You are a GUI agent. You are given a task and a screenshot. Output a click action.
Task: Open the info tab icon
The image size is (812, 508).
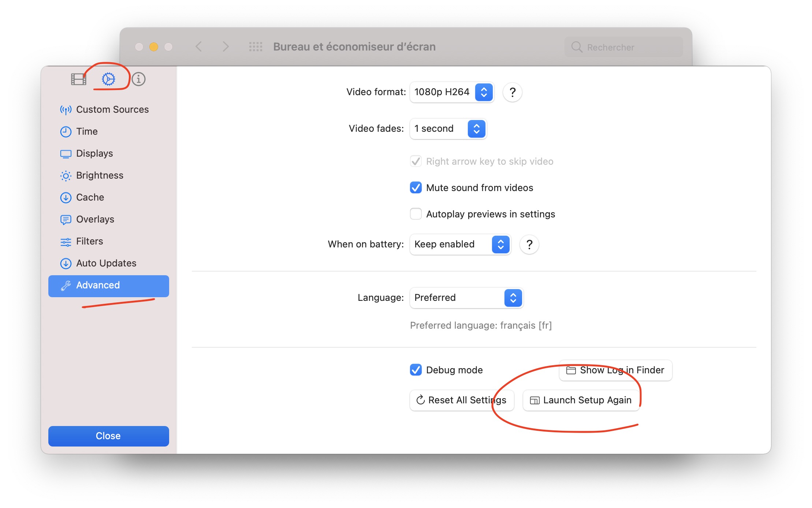138,79
